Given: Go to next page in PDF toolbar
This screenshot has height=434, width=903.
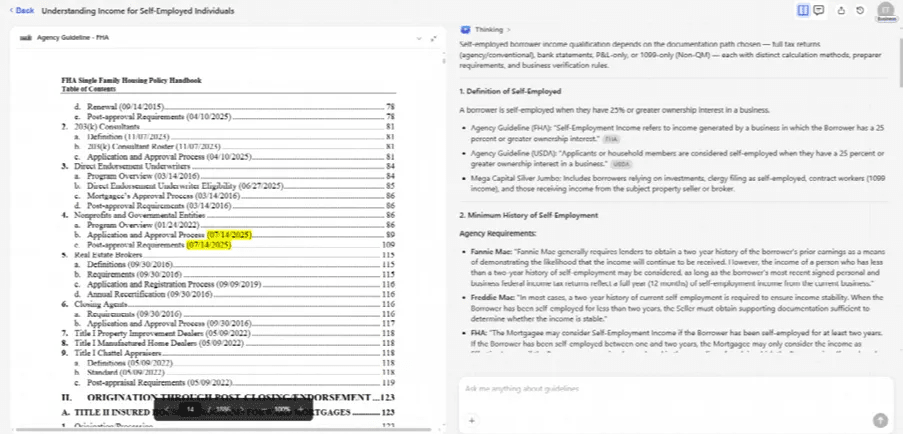Looking at the screenshot, I should coord(242,409).
